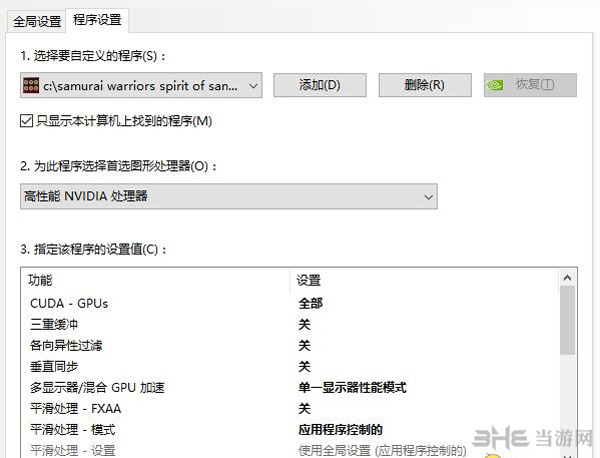
Task: Click the 关 value for 垂直同步
Action: click(304, 367)
